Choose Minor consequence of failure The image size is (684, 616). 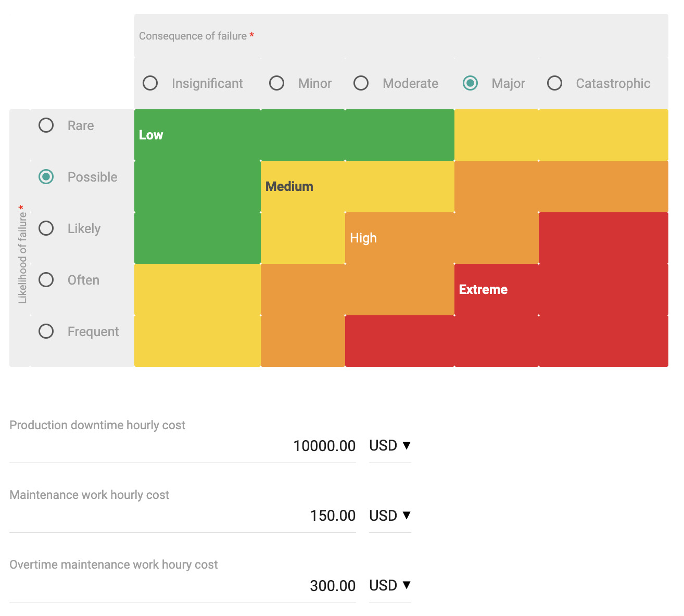click(x=277, y=83)
